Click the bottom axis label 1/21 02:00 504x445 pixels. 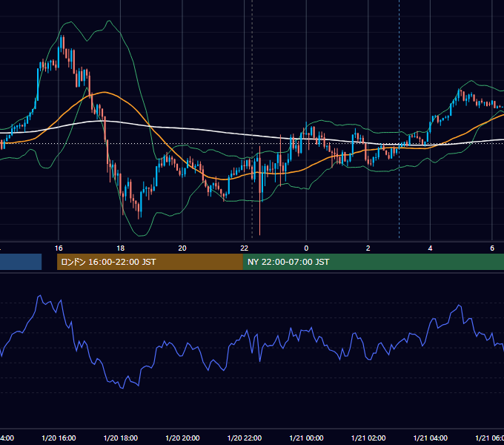coord(368,438)
